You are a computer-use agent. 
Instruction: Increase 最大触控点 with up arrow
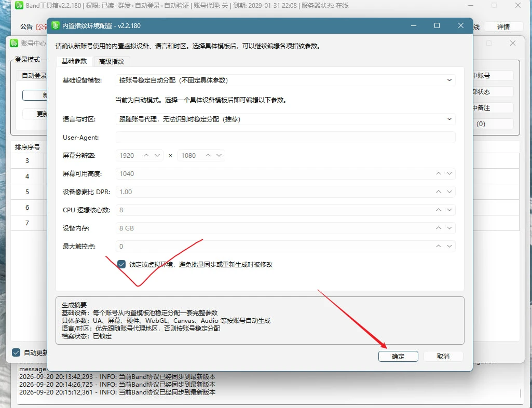[x=439, y=246]
